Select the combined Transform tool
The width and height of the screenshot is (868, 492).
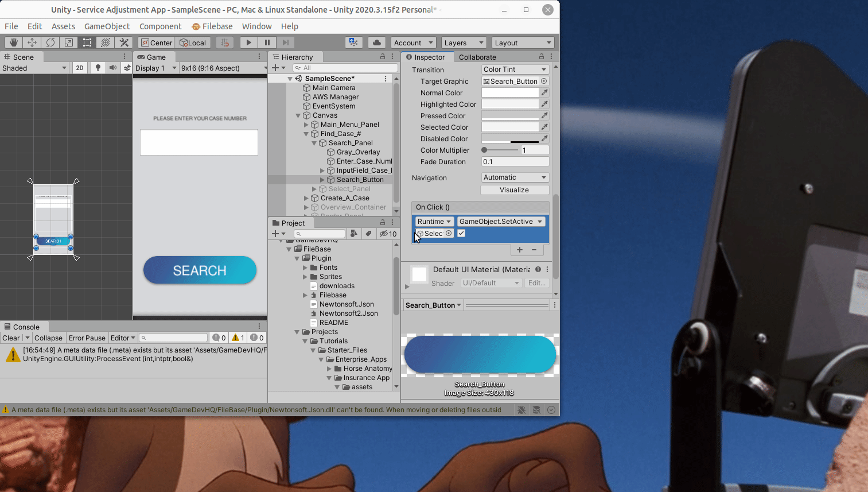pos(106,42)
